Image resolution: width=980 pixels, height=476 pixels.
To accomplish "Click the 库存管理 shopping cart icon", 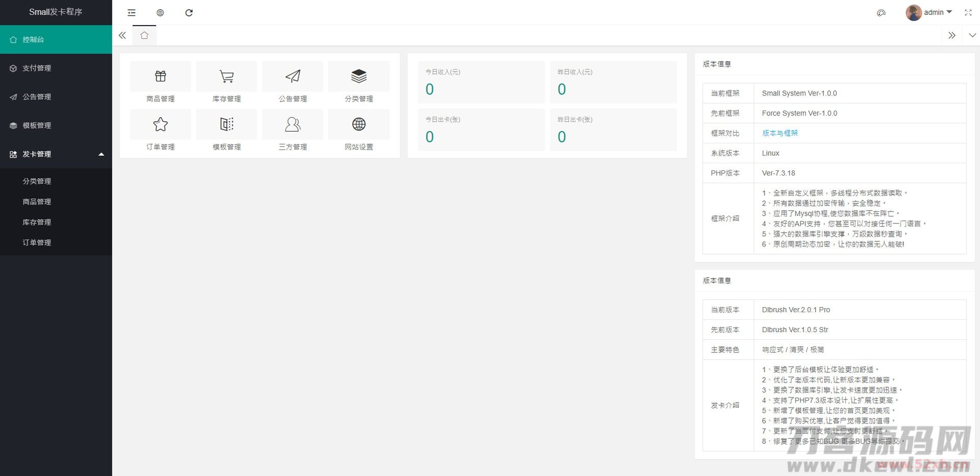I will point(226,76).
